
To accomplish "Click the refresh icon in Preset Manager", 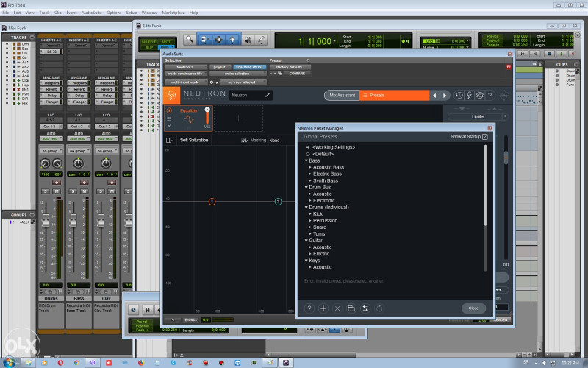I will 379,308.
